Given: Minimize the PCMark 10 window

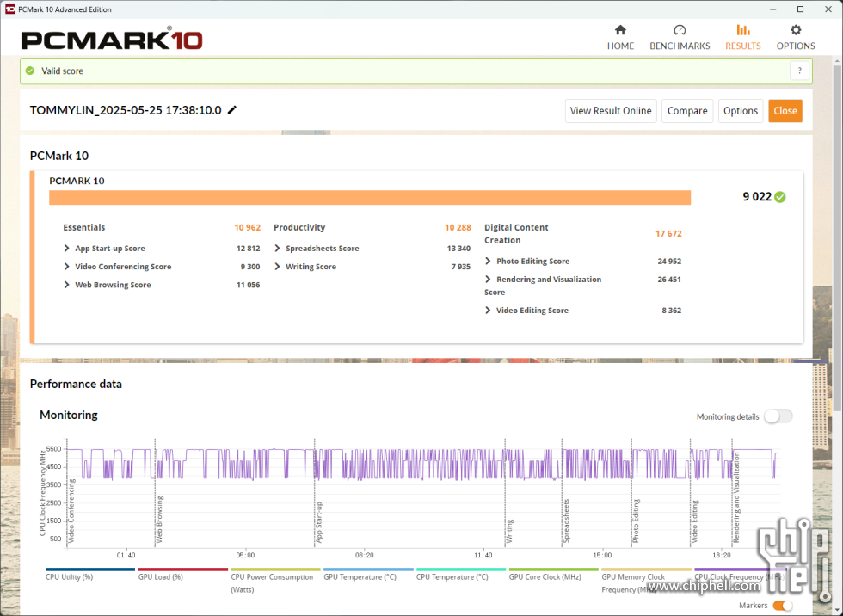Looking at the screenshot, I should tap(773, 9).
